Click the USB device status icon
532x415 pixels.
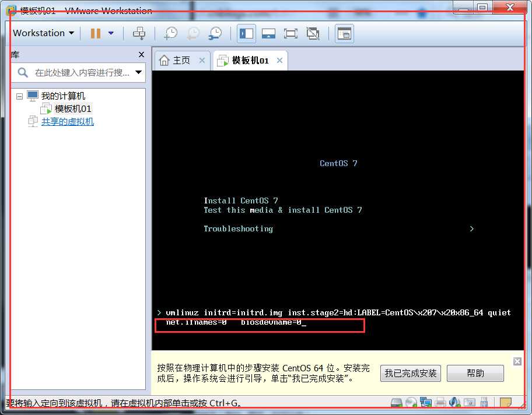[x=484, y=402]
